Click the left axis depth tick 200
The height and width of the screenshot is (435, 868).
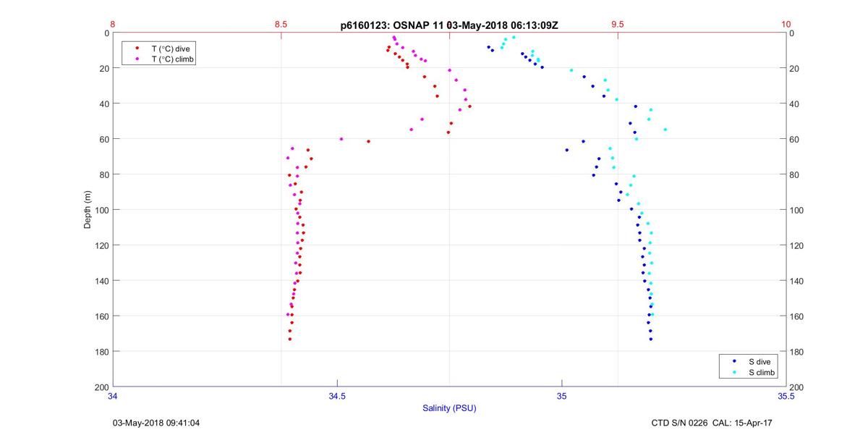tap(102, 387)
